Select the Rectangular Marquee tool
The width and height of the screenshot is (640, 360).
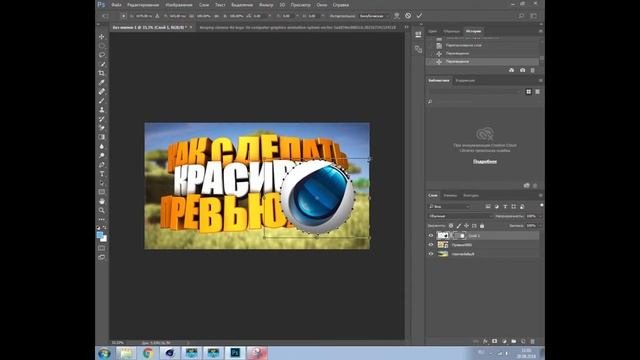(x=102, y=46)
